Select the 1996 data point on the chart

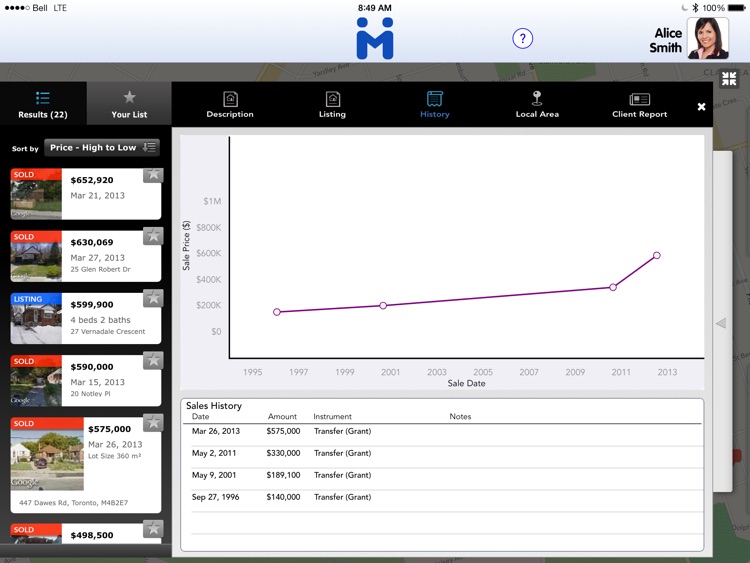[277, 312]
